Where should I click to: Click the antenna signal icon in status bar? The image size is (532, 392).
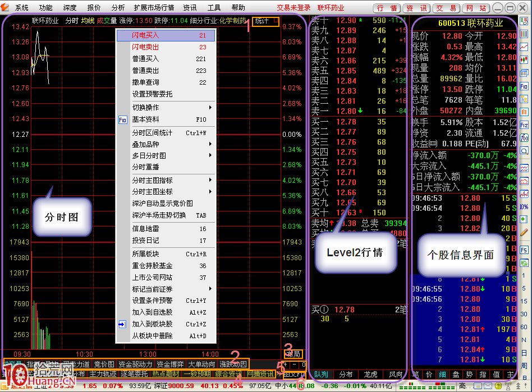[x=508, y=386]
